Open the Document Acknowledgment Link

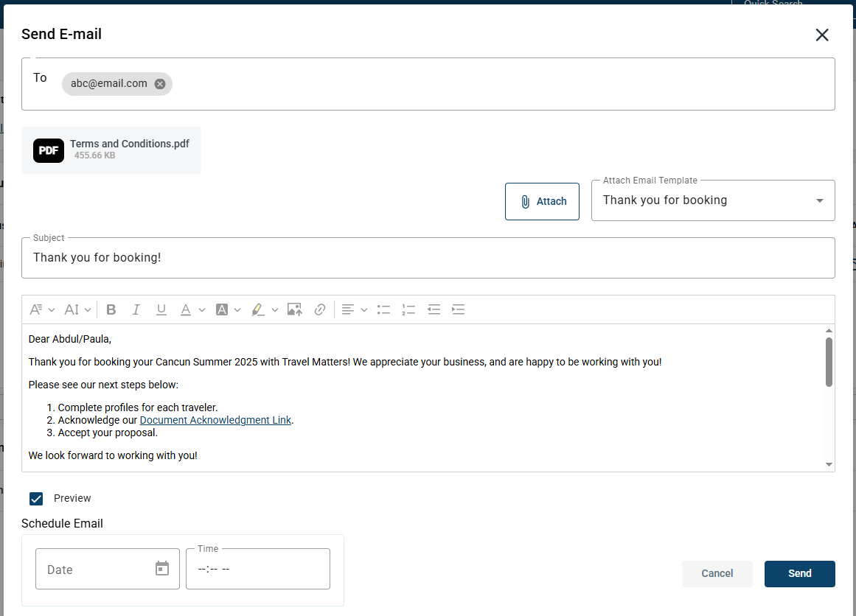pyautogui.click(x=215, y=420)
